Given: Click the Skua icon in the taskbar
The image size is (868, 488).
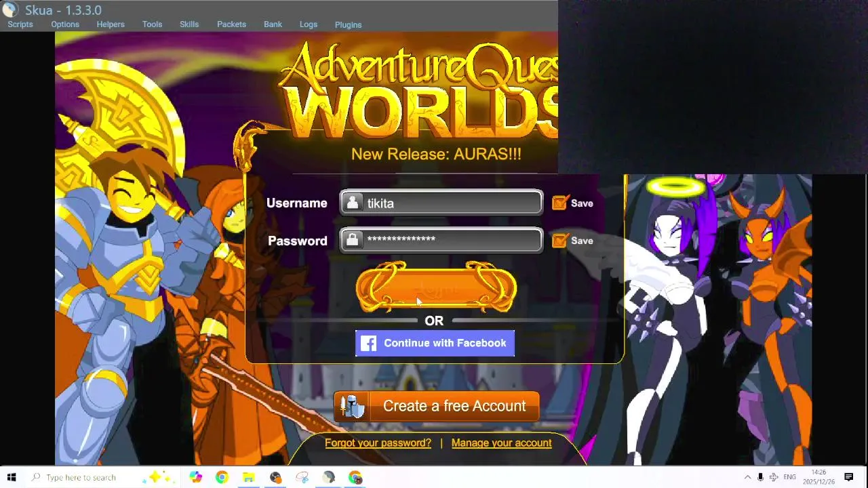Looking at the screenshot, I should (x=329, y=477).
